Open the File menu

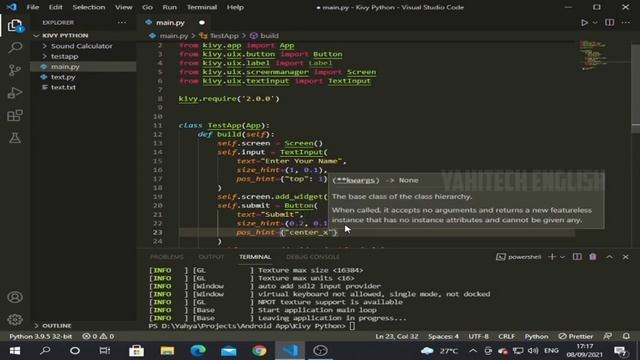pyautogui.click(x=32, y=7)
